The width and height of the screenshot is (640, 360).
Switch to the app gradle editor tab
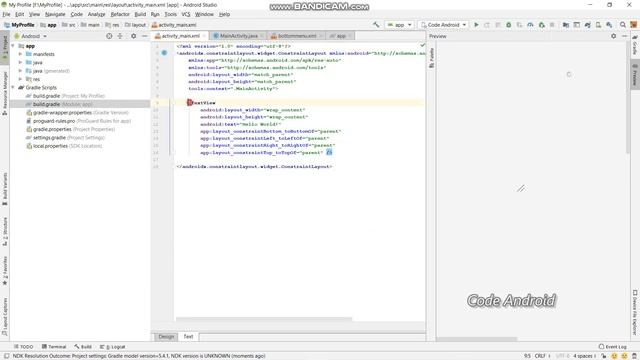[341, 36]
